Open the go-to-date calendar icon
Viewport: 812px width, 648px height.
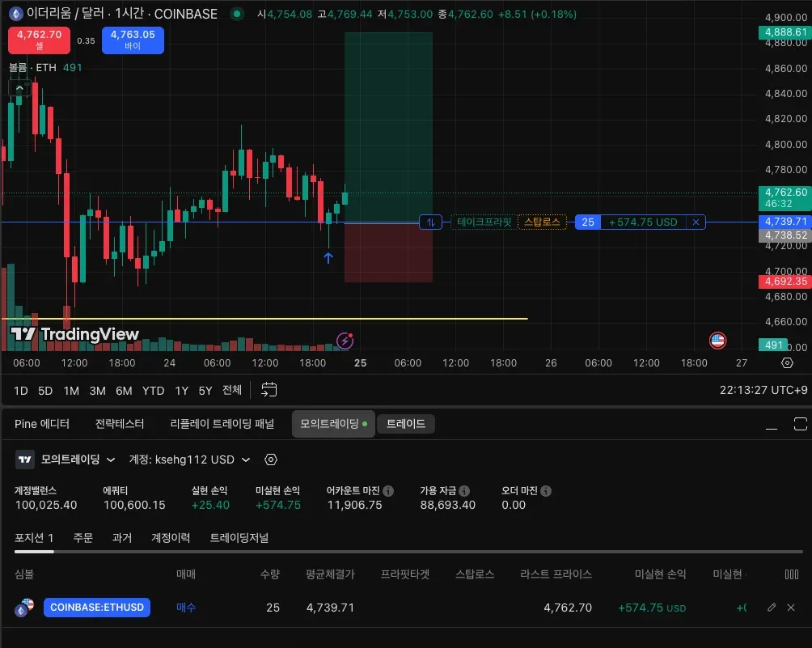pos(269,389)
